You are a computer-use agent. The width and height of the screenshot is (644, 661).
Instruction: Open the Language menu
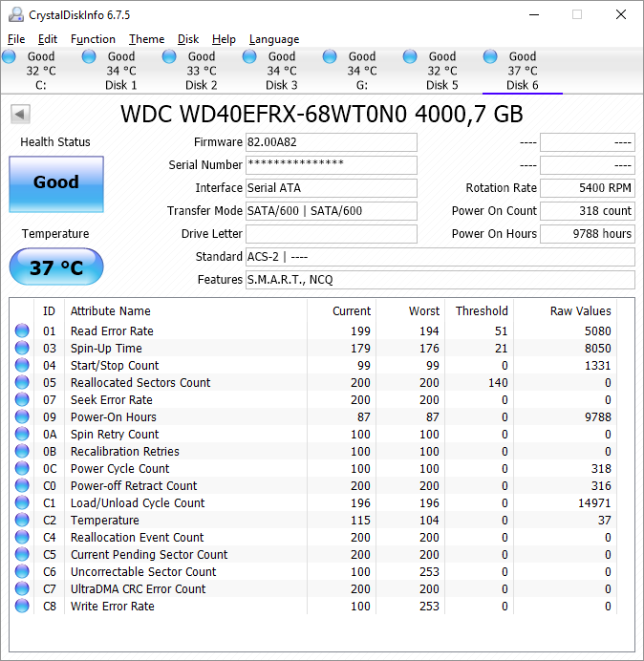pyautogui.click(x=274, y=39)
